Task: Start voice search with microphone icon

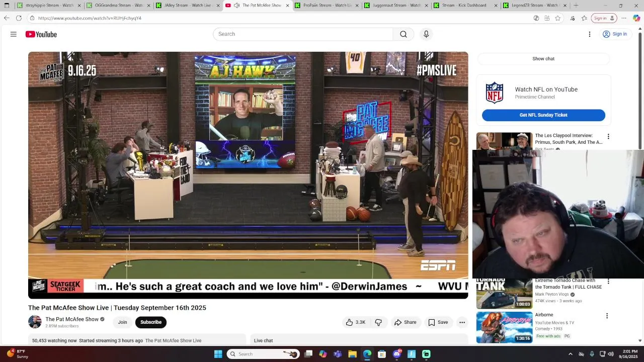Action: pos(426,34)
